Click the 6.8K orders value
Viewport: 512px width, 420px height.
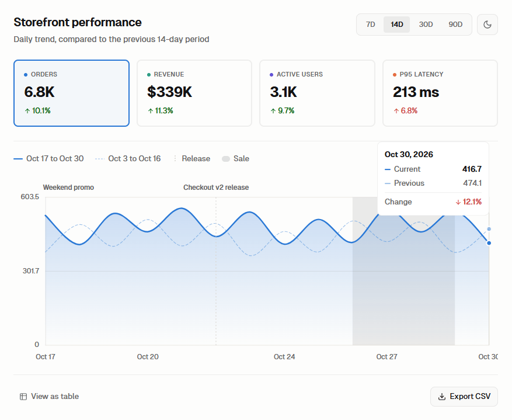(39, 92)
